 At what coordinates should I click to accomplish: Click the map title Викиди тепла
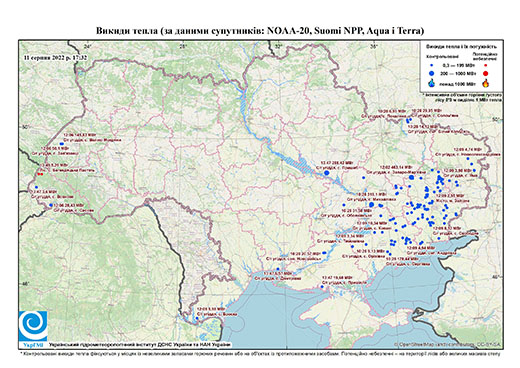[260, 31]
